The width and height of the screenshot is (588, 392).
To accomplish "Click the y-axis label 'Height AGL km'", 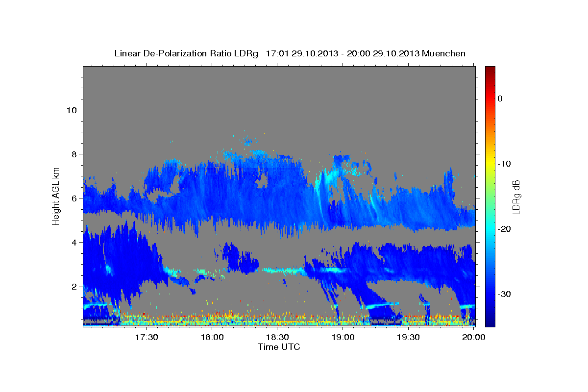I will tap(56, 196).
